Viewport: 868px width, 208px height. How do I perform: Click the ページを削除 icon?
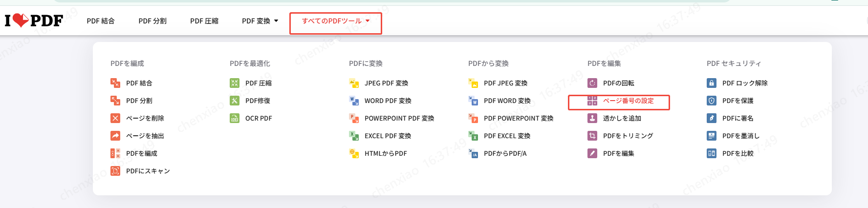pos(115,118)
